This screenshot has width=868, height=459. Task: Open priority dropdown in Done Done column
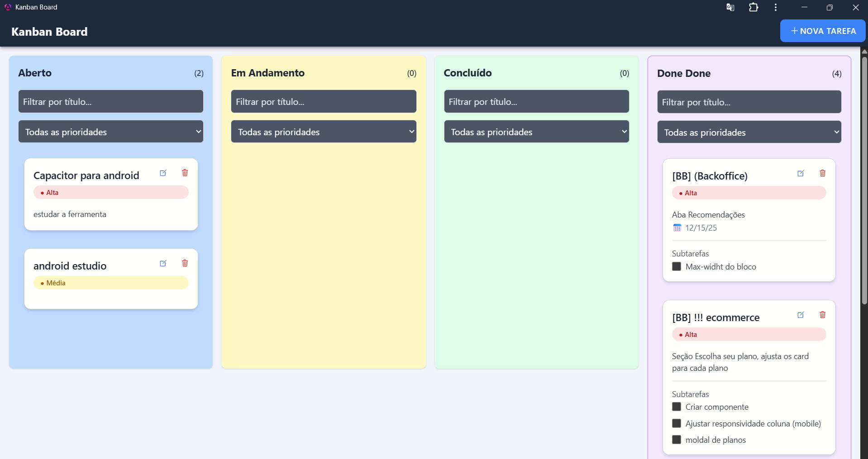[749, 132]
